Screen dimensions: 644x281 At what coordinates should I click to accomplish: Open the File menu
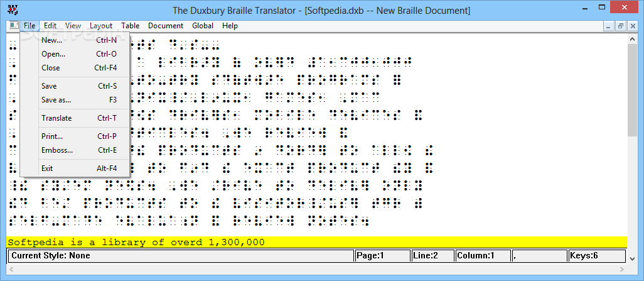coord(30,26)
